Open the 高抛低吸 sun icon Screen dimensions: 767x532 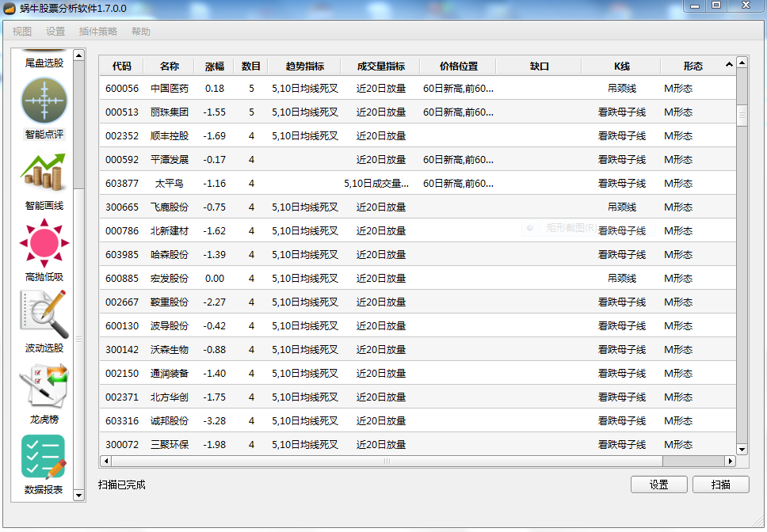[x=44, y=243]
